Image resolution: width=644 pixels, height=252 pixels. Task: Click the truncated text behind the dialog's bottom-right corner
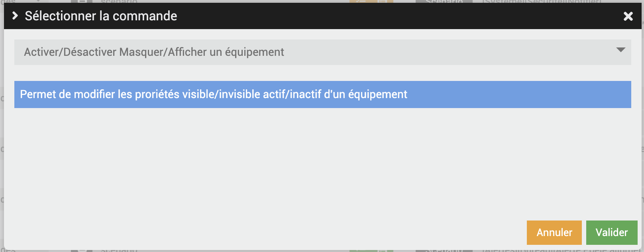pyautogui.click(x=558, y=250)
